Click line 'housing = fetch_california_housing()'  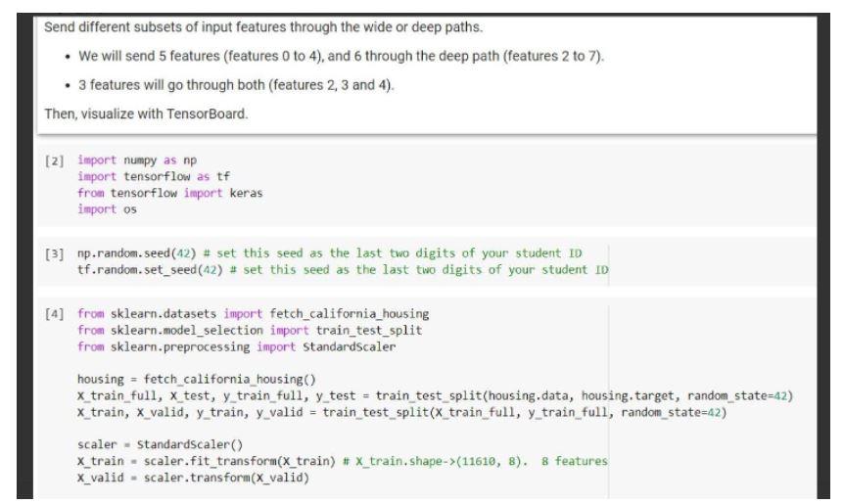(197, 380)
